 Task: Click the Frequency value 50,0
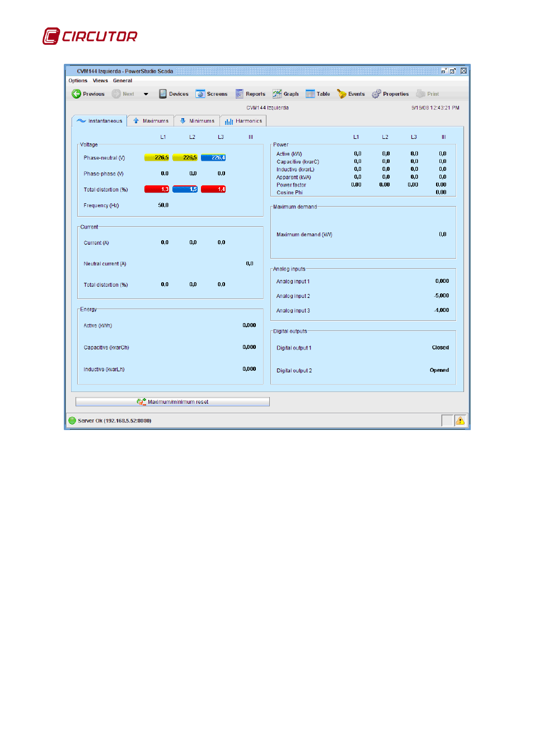coord(163,206)
